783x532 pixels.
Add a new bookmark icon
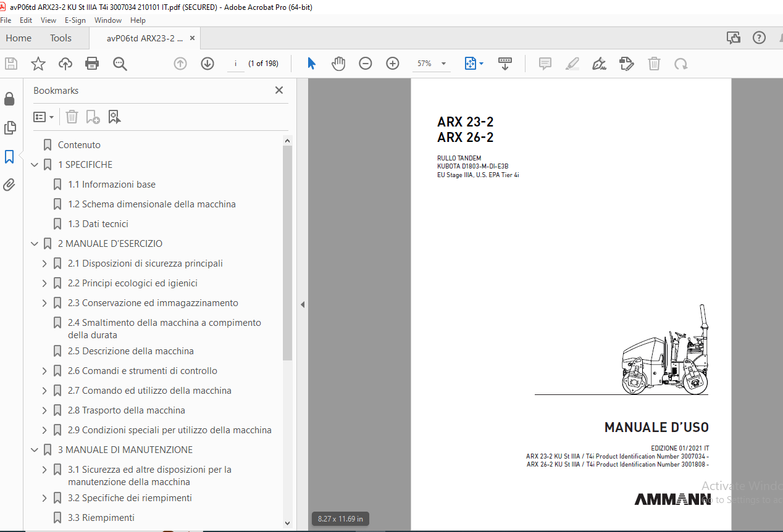(93, 117)
